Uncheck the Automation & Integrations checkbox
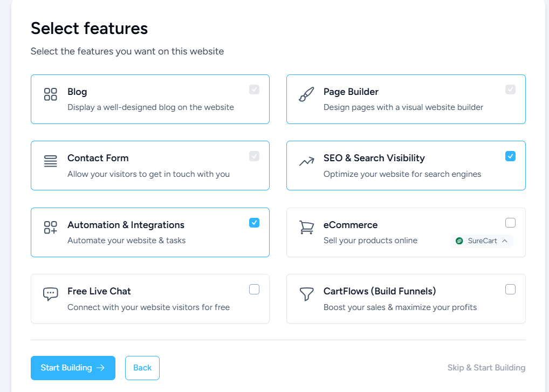This screenshot has width=549, height=392. [x=254, y=223]
